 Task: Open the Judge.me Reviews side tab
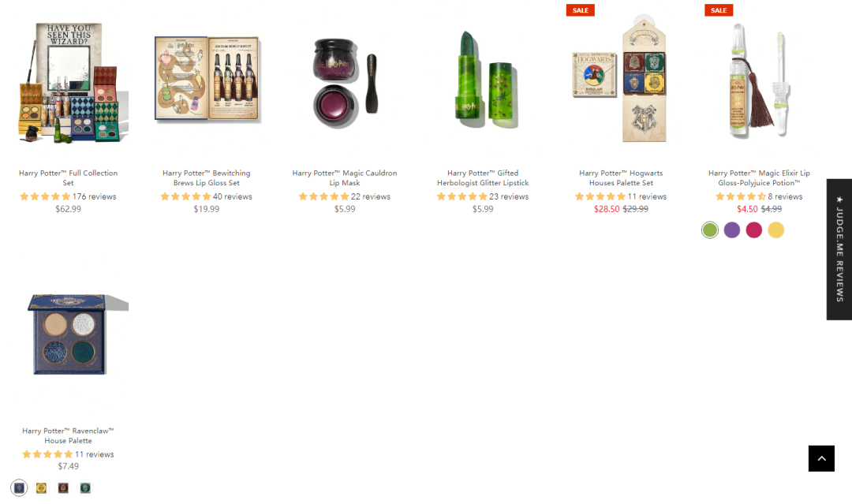click(839, 249)
